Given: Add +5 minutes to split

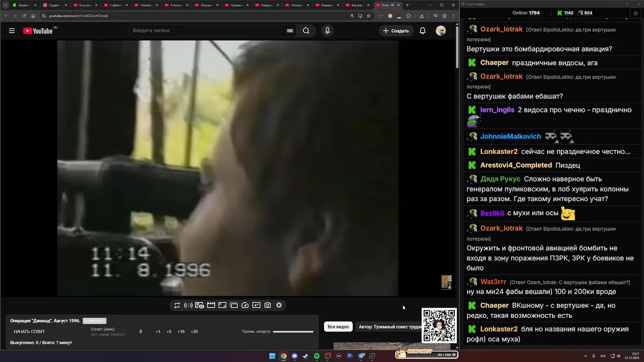Looking at the screenshot, I should 169,332.
